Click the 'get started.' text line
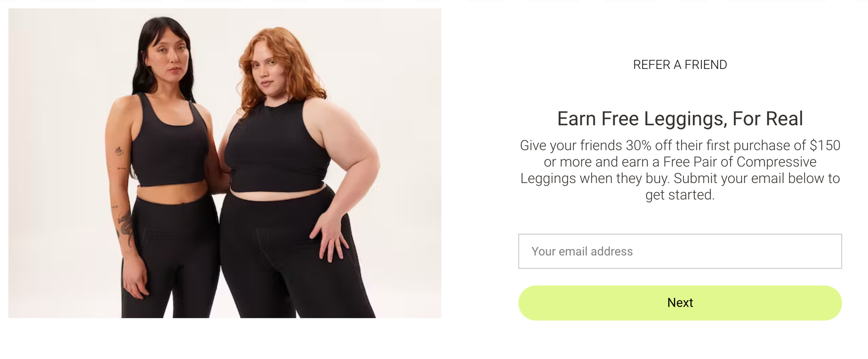Image resolution: width=868 pixels, height=359 pixels. [680, 195]
